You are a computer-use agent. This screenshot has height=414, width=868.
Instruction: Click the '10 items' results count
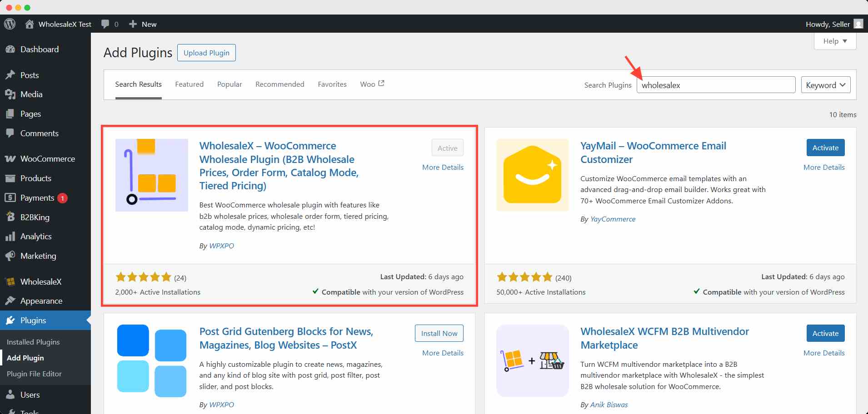point(843,115)
